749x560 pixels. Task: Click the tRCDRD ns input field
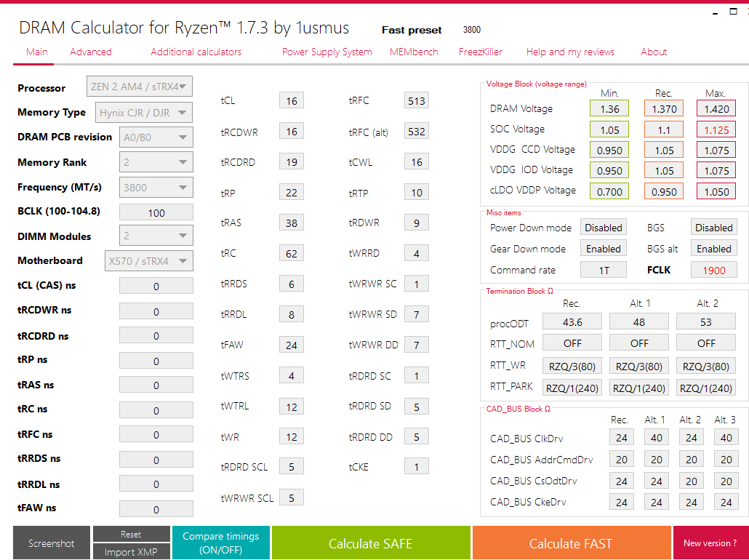pyautogui.click(x=156, y=335)
